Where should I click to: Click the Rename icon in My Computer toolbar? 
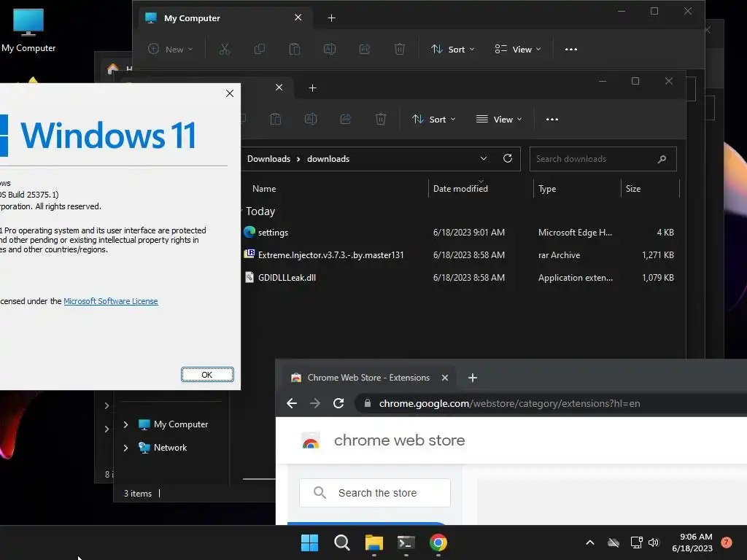coord(330,49)
